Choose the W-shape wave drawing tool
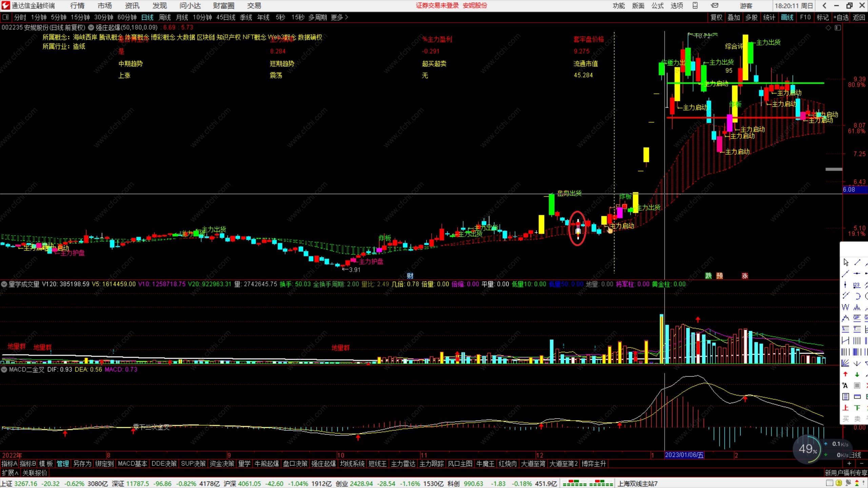This screenshot has height=488, width=868. tap(846, 307)
